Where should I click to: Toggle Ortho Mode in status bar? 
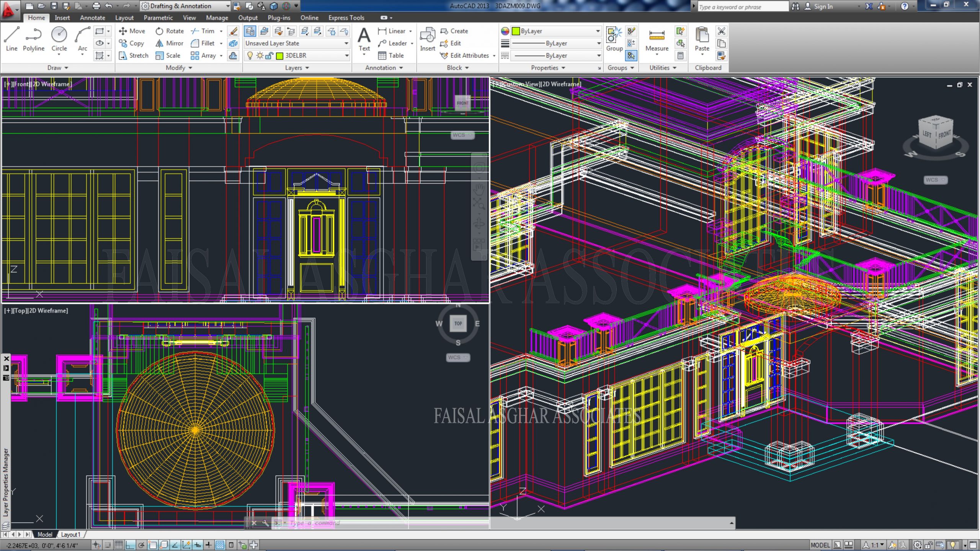click(130, 545)
